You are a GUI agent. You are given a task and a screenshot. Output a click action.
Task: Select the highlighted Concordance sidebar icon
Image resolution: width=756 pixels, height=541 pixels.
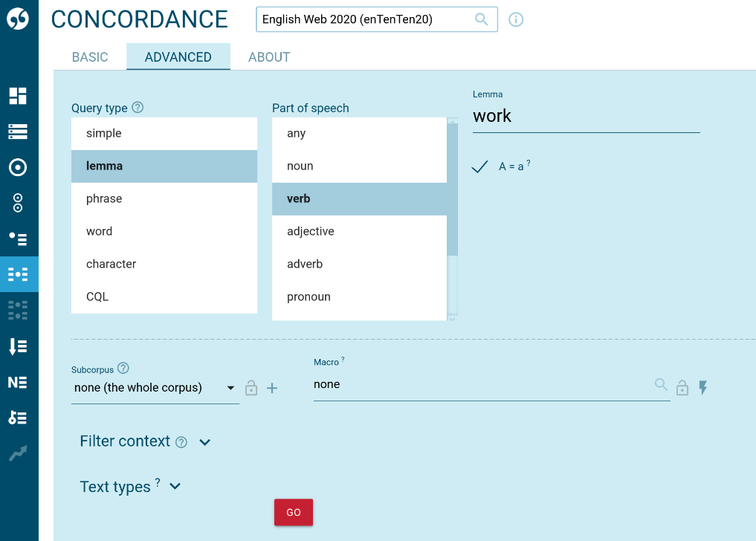point(19,274)
